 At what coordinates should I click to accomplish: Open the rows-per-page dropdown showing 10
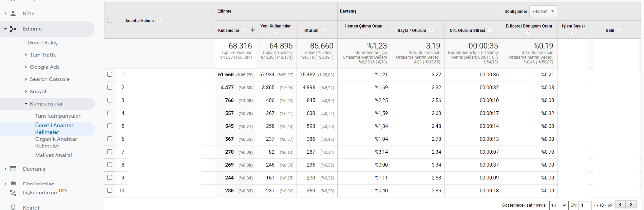pyautogui.click(x=558, y=205)
